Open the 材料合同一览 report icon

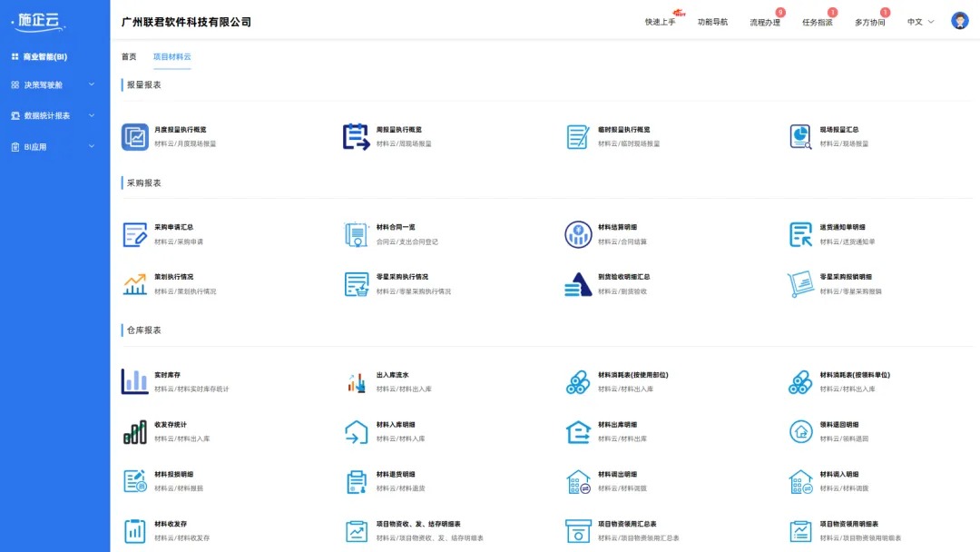pyautogui.click(x=358, y=235)
